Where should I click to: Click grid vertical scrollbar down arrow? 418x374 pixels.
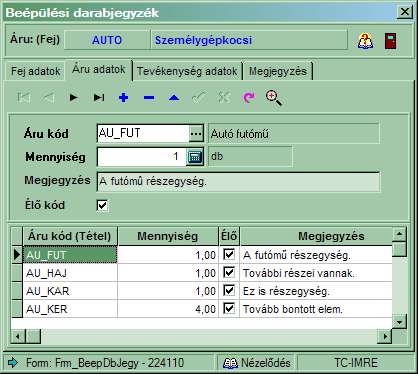point(399,322)
